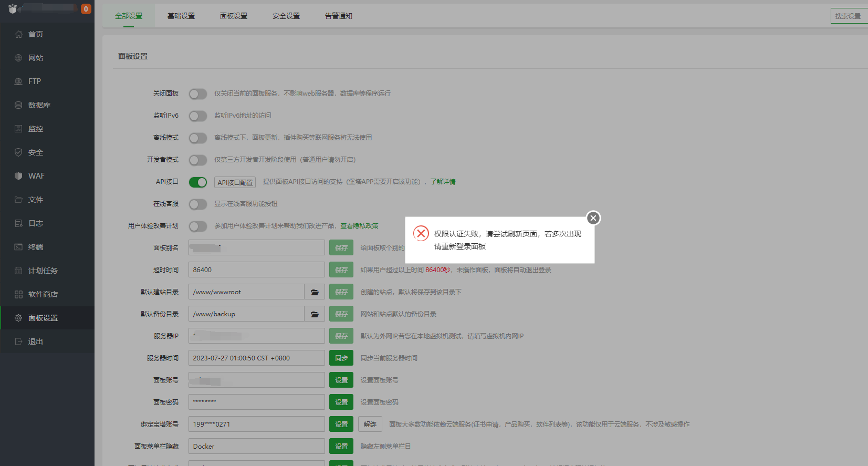Viewport: 868px width, 466px height.
Task: Save the 超时时间 value
Action: pos(341,270)
